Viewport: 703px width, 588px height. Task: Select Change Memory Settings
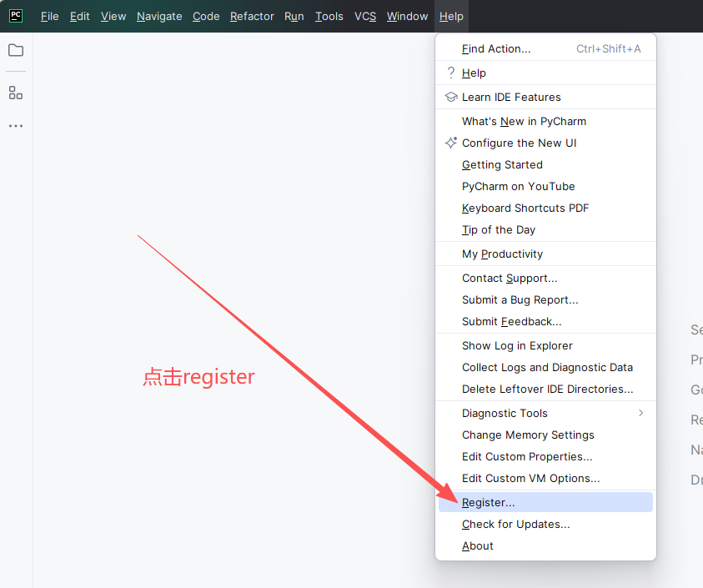pos(545,435)
